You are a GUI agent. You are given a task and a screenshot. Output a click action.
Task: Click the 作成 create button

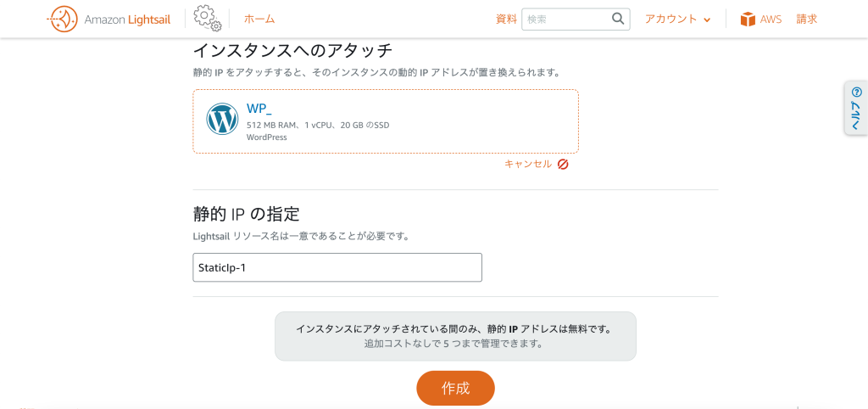455,388
